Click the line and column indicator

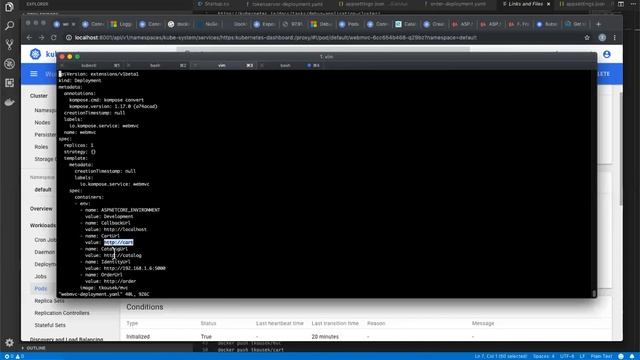(x=501, y=356)
